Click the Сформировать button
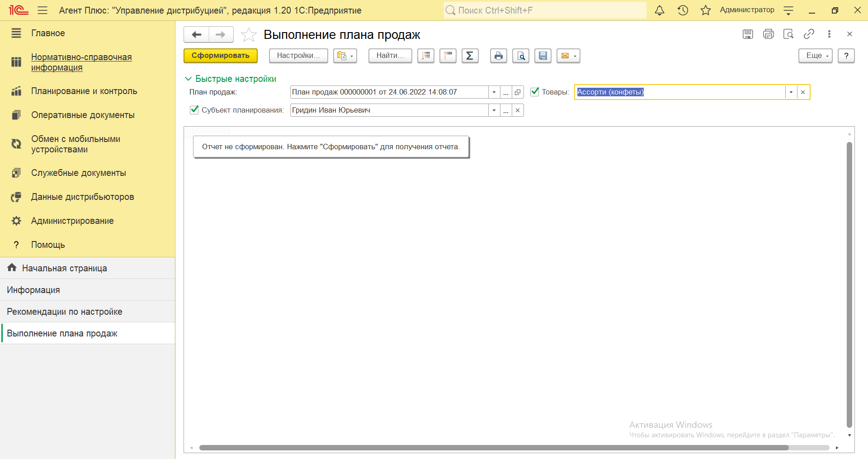868x459 pixels. click(x=221, y=56)
